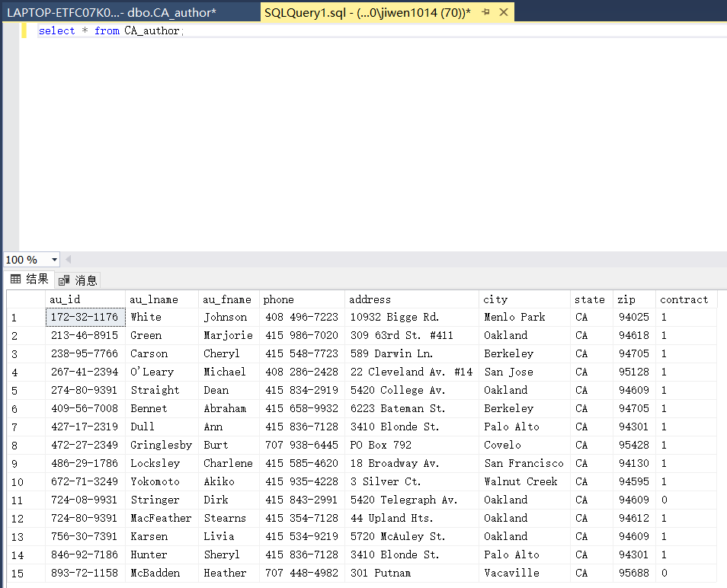Click the city Walnut Creek

point(520,481)
